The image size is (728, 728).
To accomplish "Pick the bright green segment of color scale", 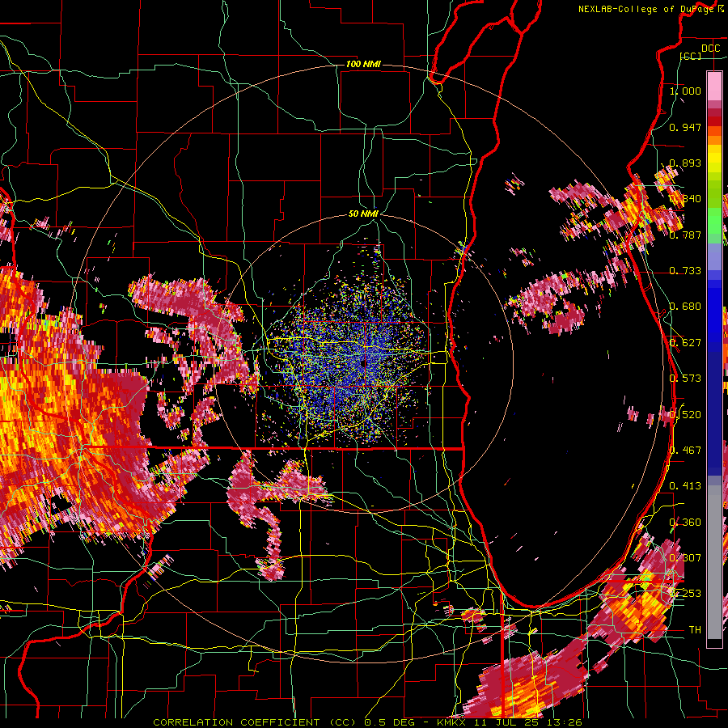I will tap(714, 221).
